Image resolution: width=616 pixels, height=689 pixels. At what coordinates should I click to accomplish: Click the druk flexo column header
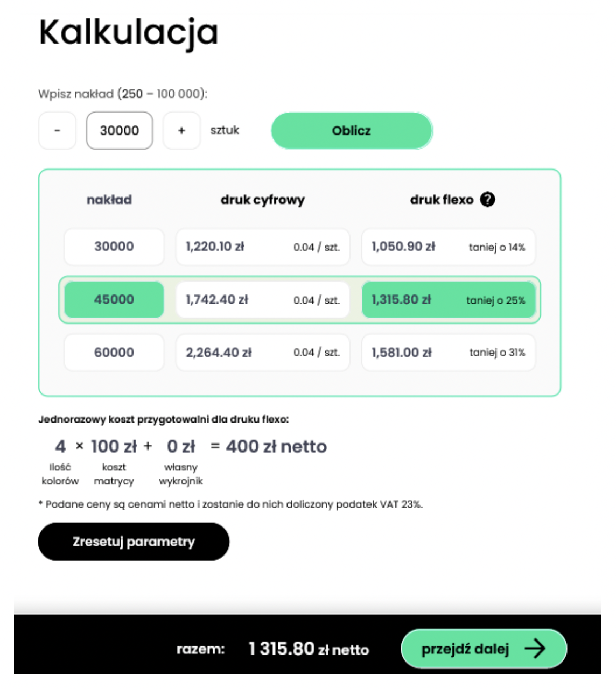pyautogui.click(x=442, y=200)
